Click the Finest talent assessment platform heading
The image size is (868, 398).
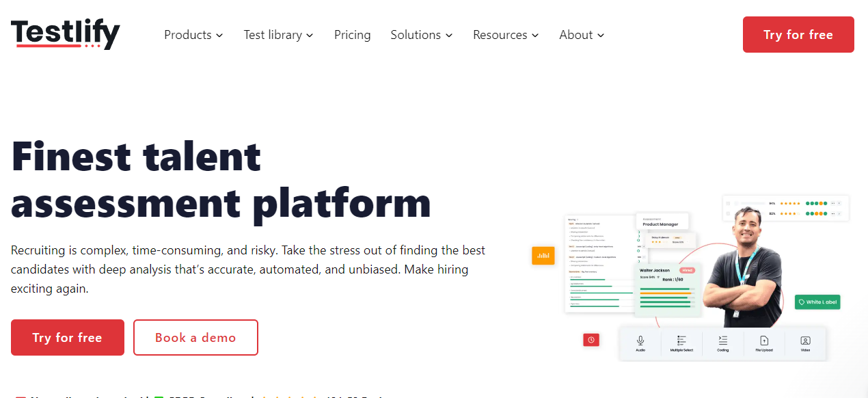coord(221,180)
